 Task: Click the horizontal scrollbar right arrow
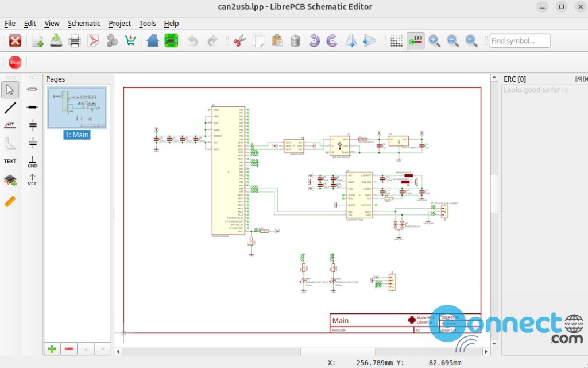click(x=486, y=352)
